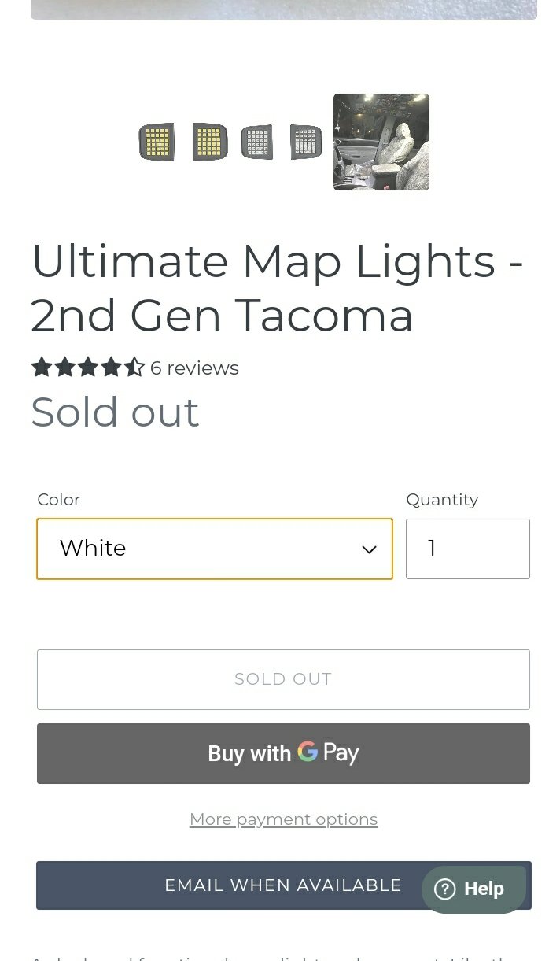This screenshot has width=560, height=961.
Task: Select the fourth white LED panel thumbnail
Action: pyautogui.click(x=306, y=142)
